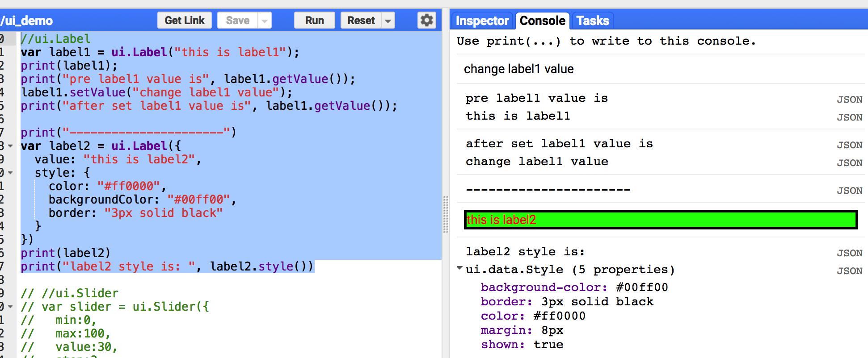Click JSON link beside "label2 style is:"
This screenshot has height=358, width=868.
point(849,253)
